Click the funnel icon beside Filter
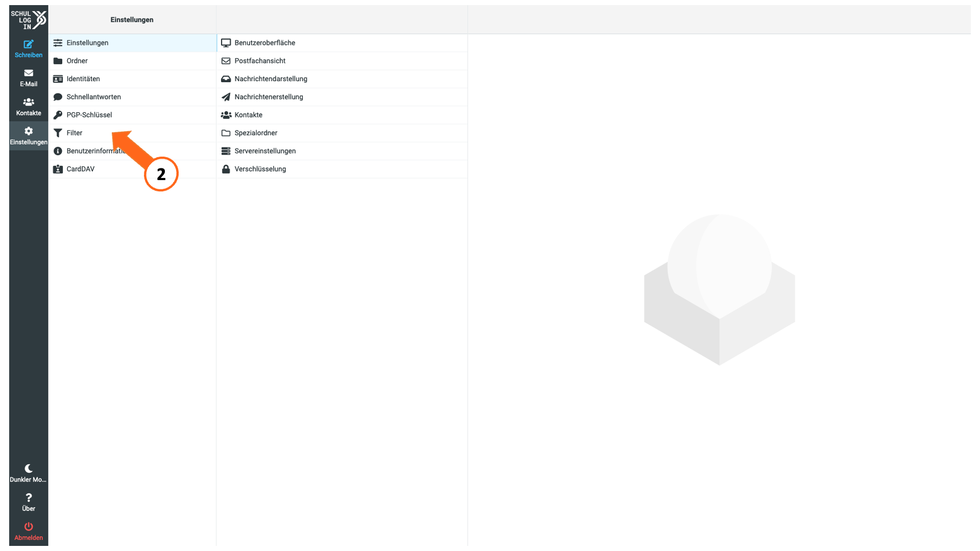Viewport: 980px width, 551px height. click(58, 133)
